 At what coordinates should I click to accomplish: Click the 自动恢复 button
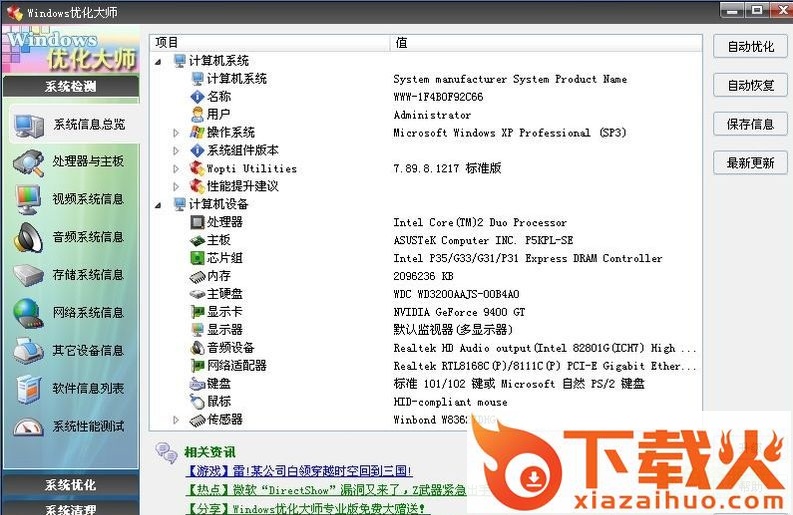[751, 85]
